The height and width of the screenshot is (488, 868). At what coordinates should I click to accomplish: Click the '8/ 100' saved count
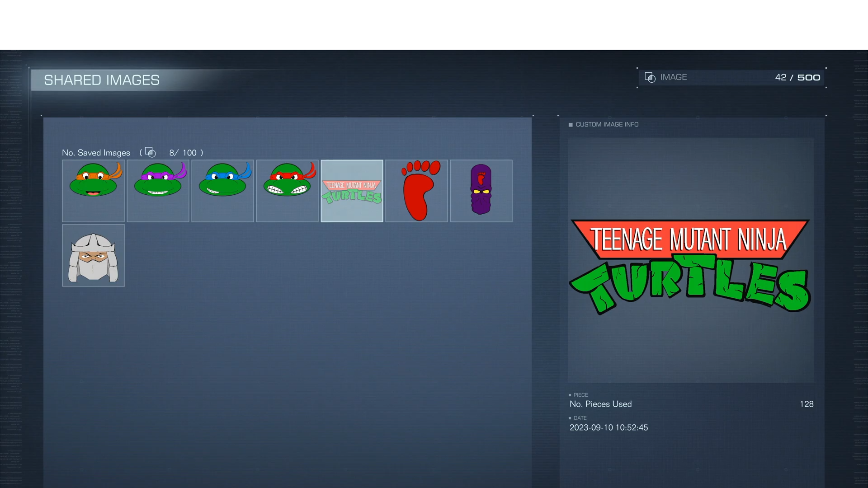pyautogui.click(x=183, y=153)
